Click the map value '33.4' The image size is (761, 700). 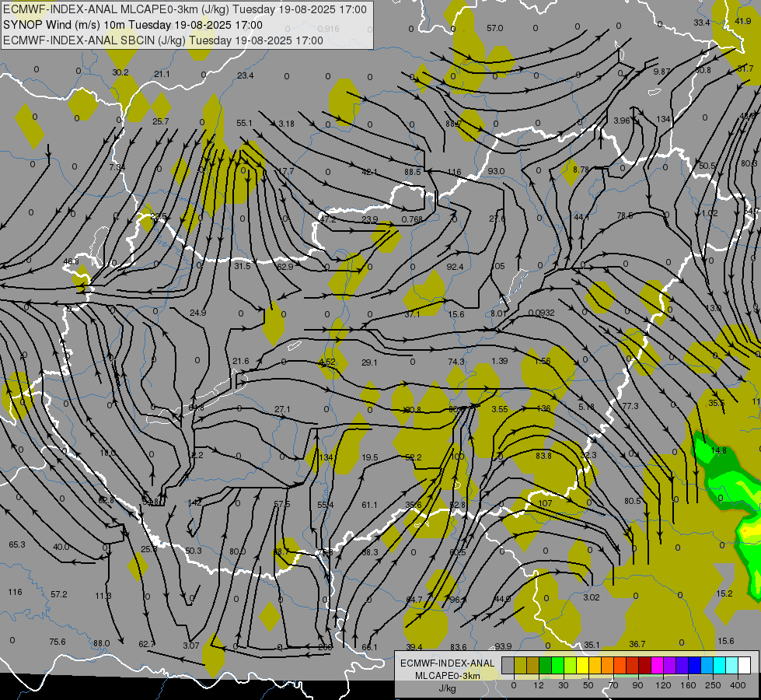702,23
